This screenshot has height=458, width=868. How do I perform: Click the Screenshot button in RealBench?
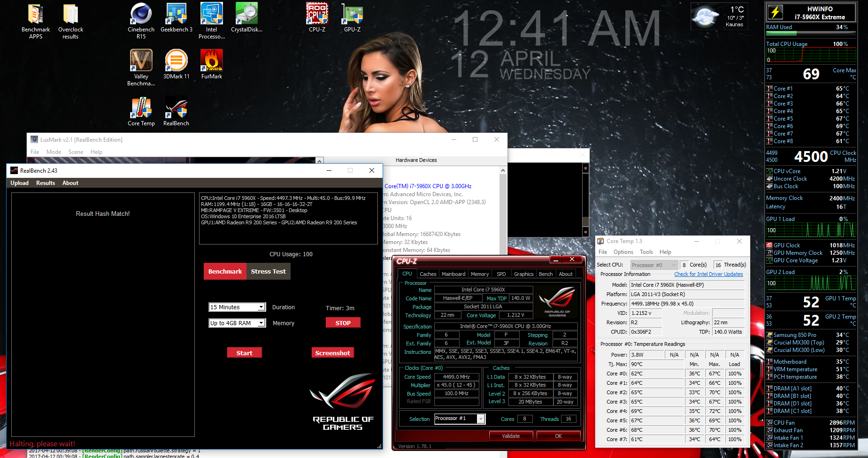click(332, 353)
